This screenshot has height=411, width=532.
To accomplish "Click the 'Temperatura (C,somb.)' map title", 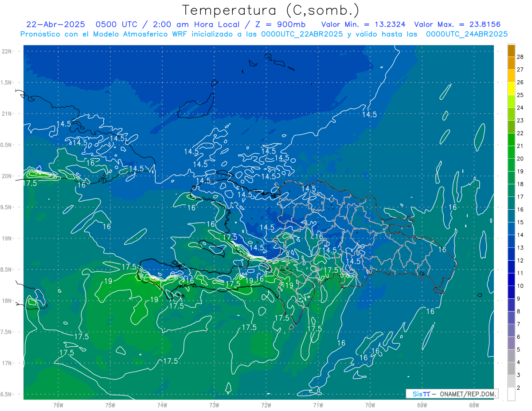I will tap(270, 10).
